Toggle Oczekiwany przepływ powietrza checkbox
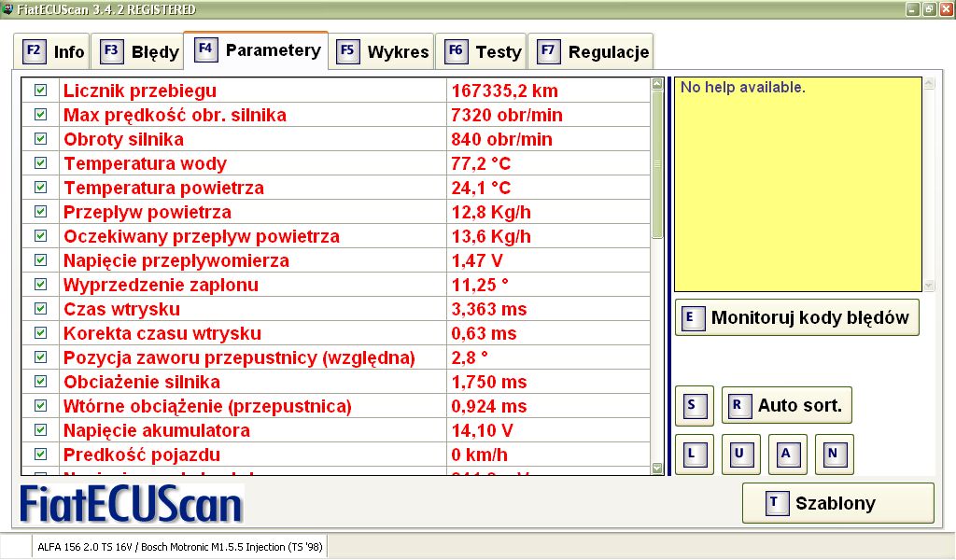 pos(40,236)
